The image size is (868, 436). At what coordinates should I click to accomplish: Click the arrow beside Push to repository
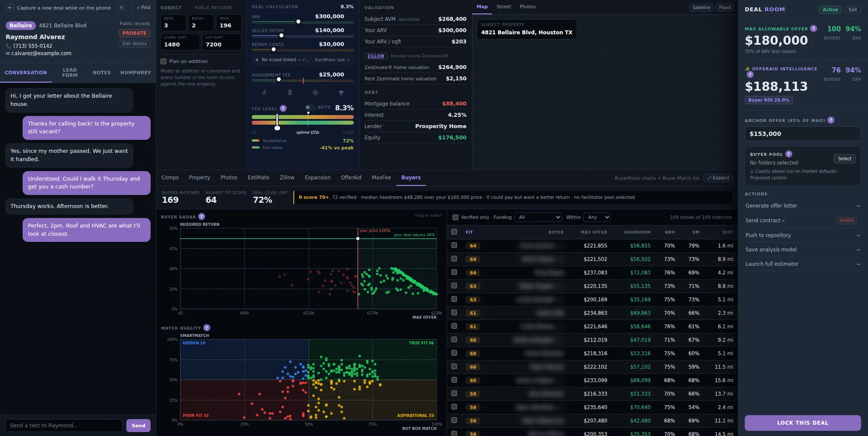click(858, 235)
